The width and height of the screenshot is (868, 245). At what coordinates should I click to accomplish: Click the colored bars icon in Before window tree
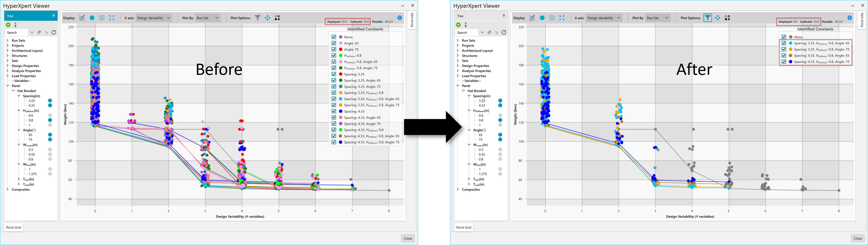point(15,25)
